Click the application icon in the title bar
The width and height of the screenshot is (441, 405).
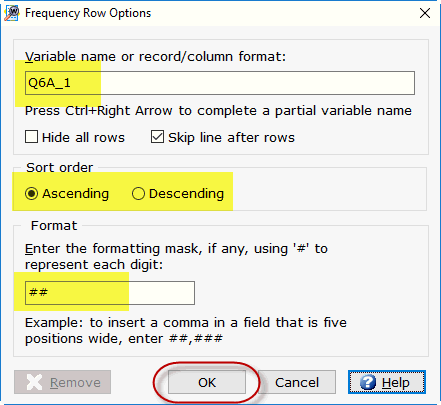pos(12,13)
